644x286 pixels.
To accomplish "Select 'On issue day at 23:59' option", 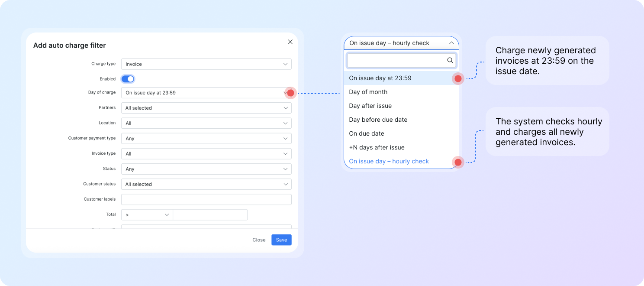I will [401, 78].
